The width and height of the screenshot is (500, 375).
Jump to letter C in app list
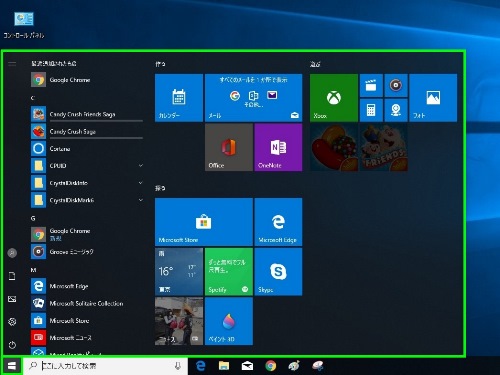pyautogui.click(x=33, y=98)
